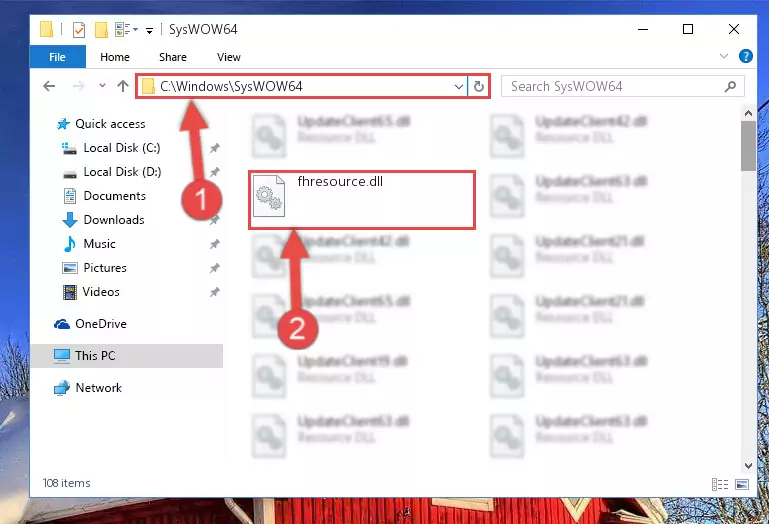
Task: Go up one folder level with the Up arrow
Action: tap(123, 86)
